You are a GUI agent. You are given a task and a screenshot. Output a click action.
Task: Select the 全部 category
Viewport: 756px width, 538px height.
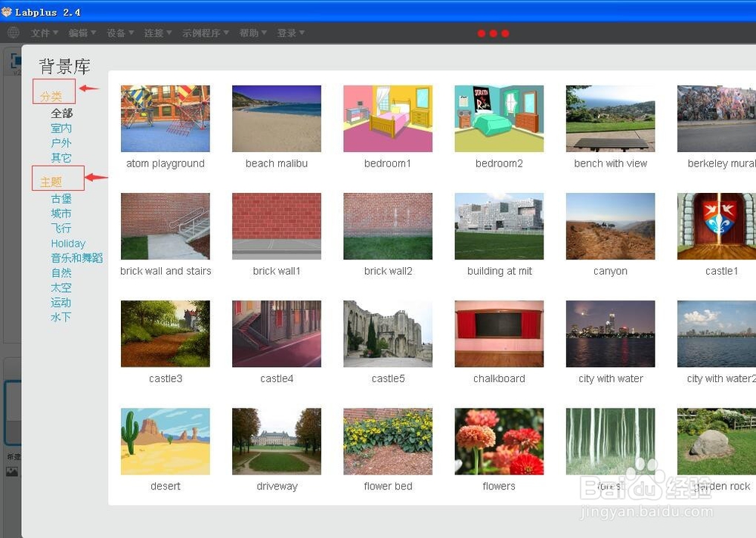click(x=62, y=114)
